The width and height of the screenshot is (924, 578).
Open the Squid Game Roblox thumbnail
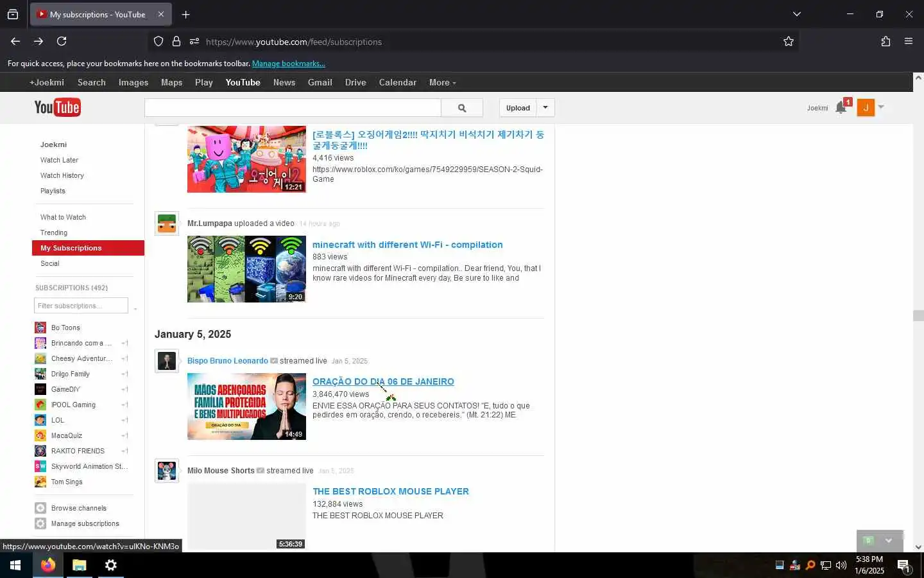point(246,159)
